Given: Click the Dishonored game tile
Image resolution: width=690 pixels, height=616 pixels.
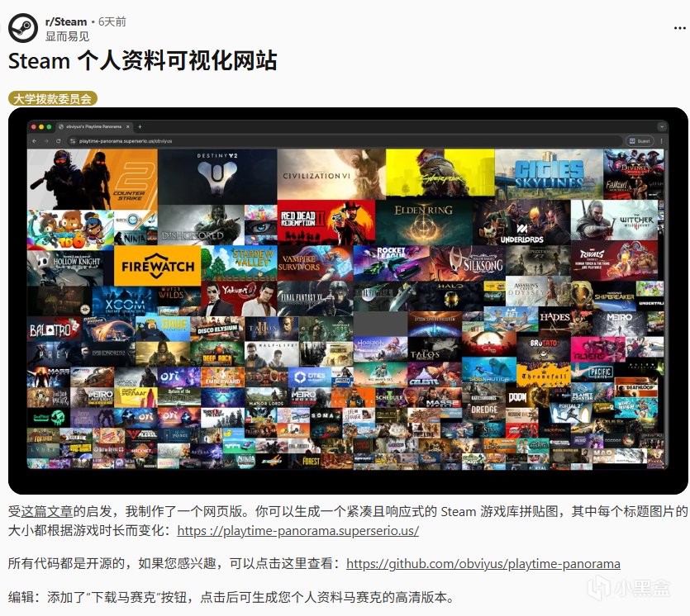Looking at the screenshot, I should pyautogui.click(x=201, y=225).
